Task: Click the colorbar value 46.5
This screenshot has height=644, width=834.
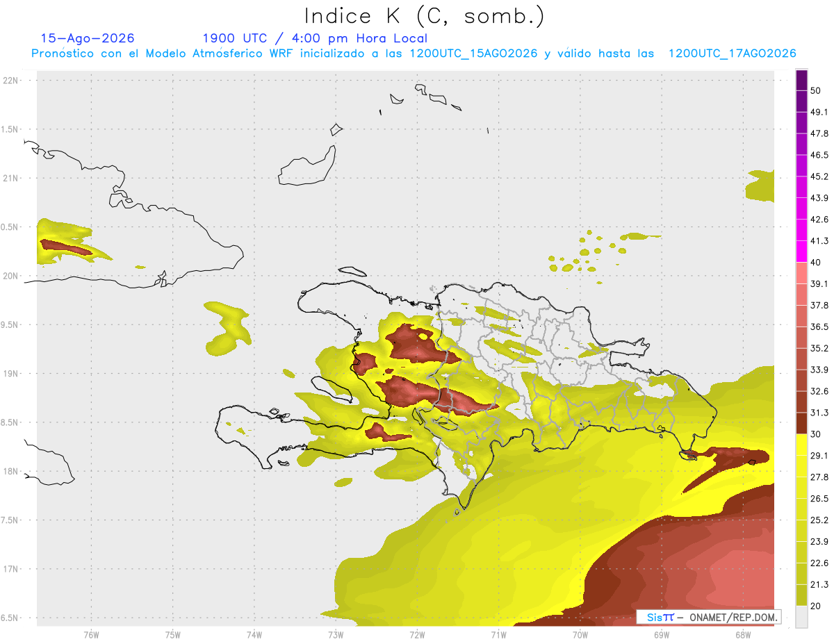Action: coord(819,155)
